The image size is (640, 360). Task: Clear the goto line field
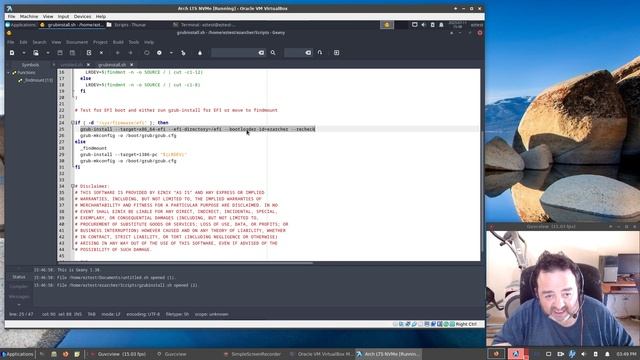pyautogui.click(x=308, y=53)
